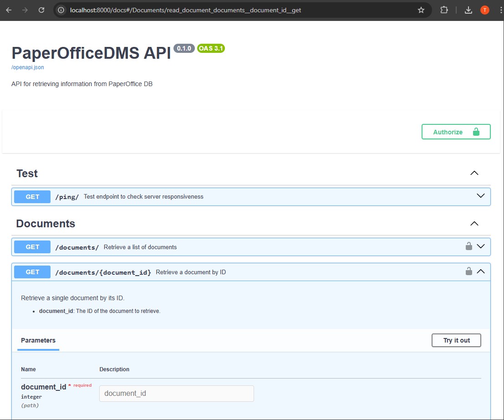The height and width of the screenshot is (420, 504).
Task: Open the browser extensions menu
Action: (444, 10)
